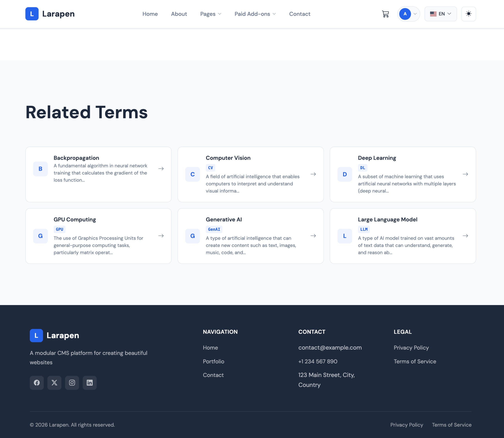Viewport: 504px width, 438px height.
Task: Click the LLM tag badge
Action: [x=364, y=229]
